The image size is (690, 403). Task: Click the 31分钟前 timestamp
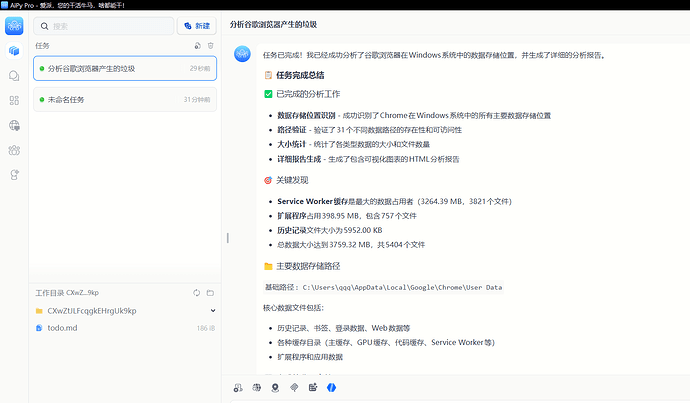click(197, 100)
